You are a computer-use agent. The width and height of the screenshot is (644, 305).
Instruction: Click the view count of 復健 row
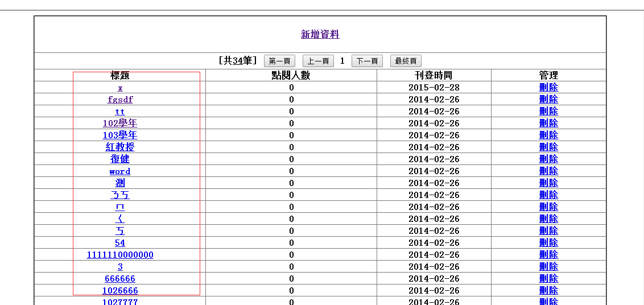291,159
